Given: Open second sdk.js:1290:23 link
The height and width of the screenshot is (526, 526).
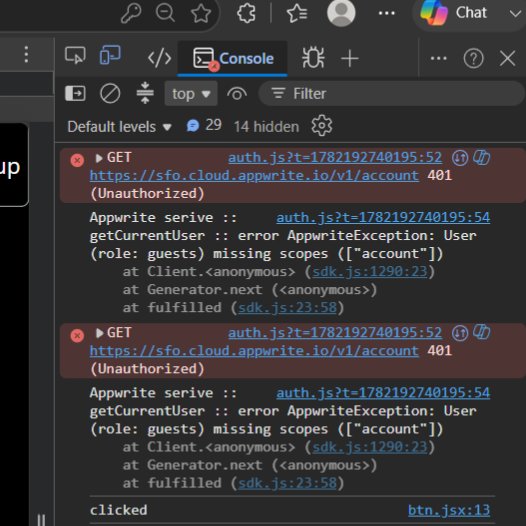Looking at the screenshot, I should [x=370, y=447].
